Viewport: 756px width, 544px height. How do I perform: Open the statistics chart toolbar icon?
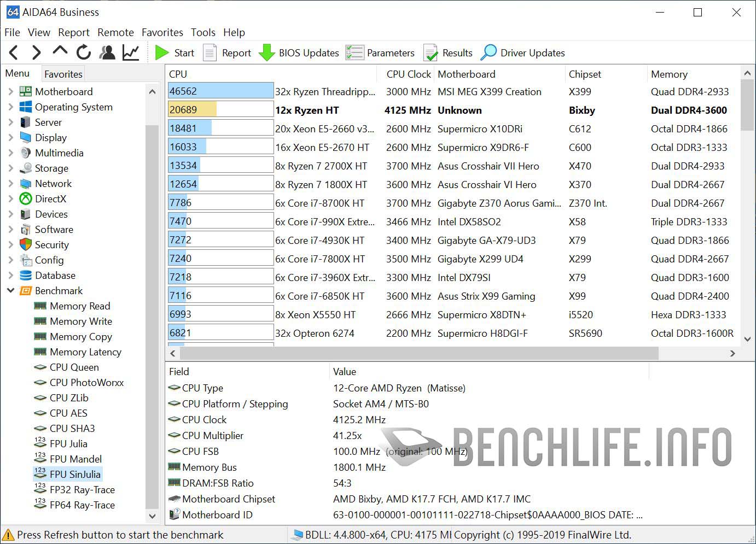130,52
